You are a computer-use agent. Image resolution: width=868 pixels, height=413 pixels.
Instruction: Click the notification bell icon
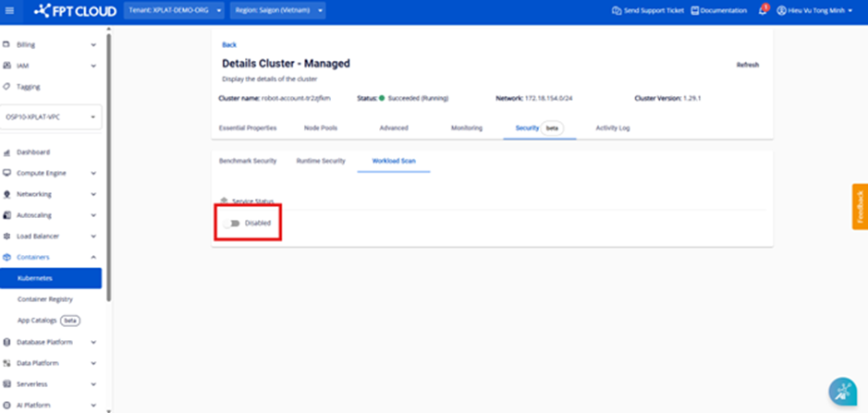(763, 11)
